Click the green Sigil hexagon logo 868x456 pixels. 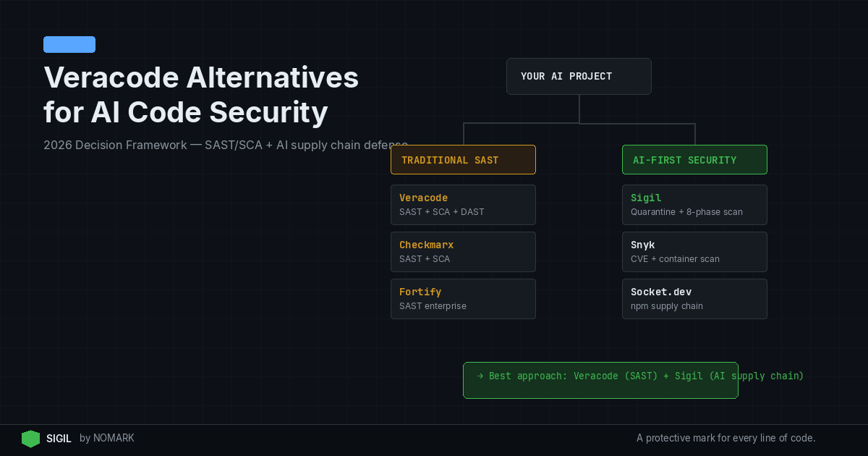tap(30, 439)
